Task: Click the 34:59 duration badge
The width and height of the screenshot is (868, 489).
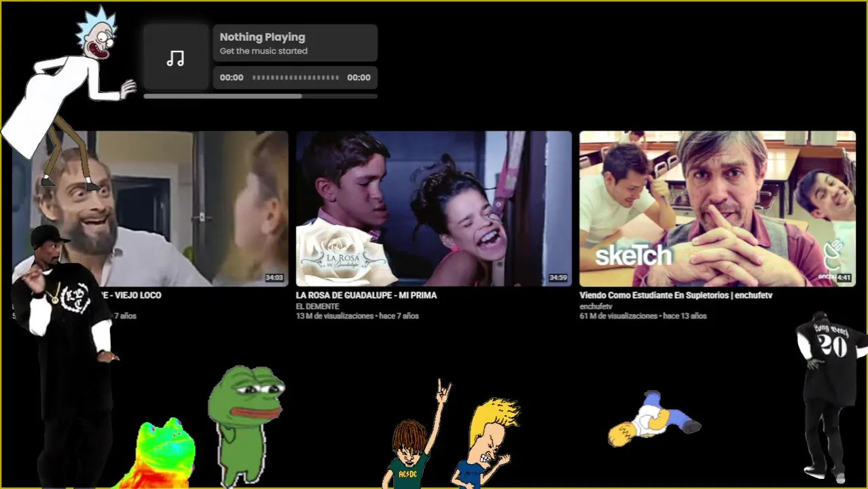Action: 558,278
